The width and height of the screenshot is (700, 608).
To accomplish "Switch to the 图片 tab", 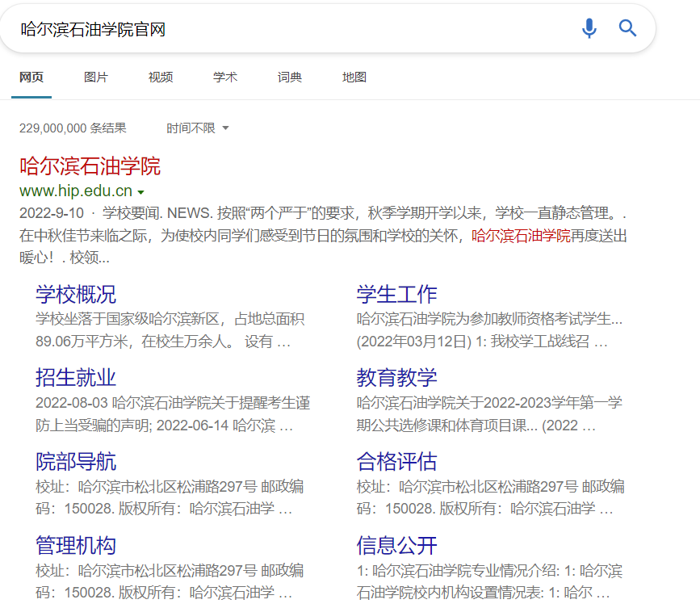I will [x=96, y=78].
